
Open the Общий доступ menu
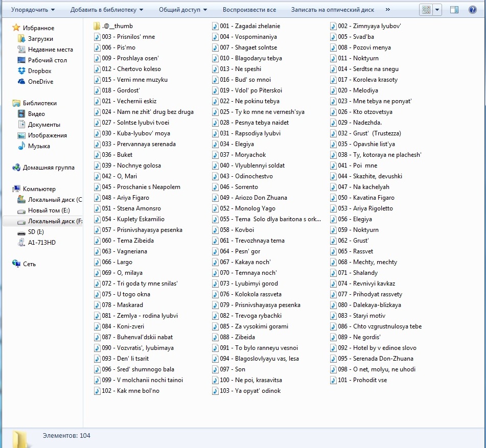183,10
